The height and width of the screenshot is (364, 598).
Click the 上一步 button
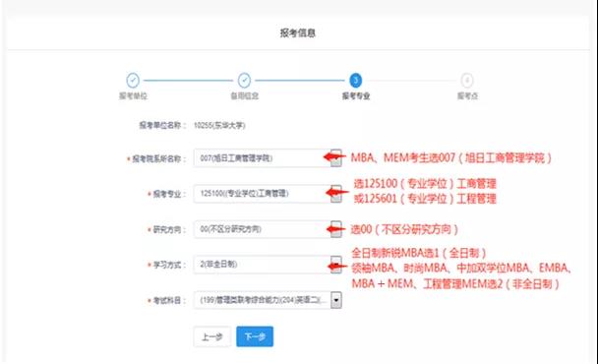coord(212,336)
